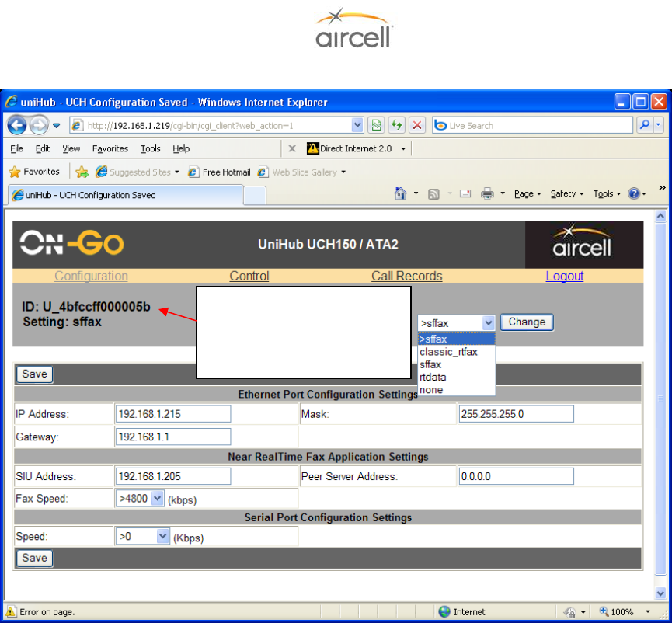Open the Favorites menu
Screen dimensions: 672x623
coord(110,148)
